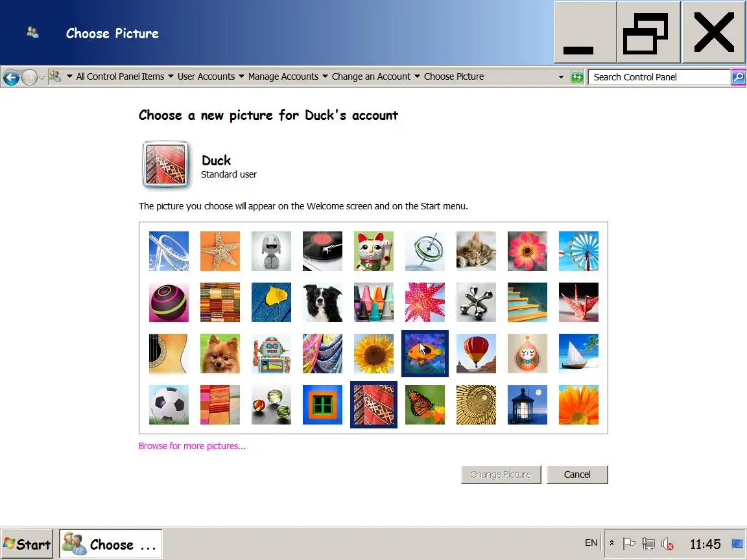
Task: Click the back navigation arrow
Action: pos(12,77)
